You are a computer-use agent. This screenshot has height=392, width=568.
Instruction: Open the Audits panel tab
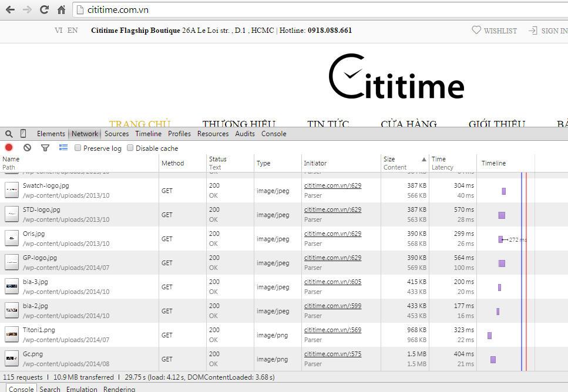[x=245, y=134]
